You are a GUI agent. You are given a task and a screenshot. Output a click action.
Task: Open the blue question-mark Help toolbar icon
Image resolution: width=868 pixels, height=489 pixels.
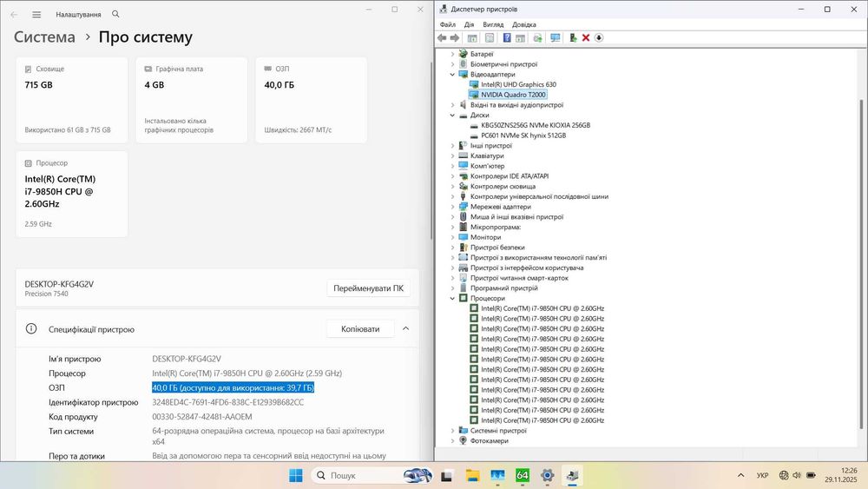[x=507, y=37]
